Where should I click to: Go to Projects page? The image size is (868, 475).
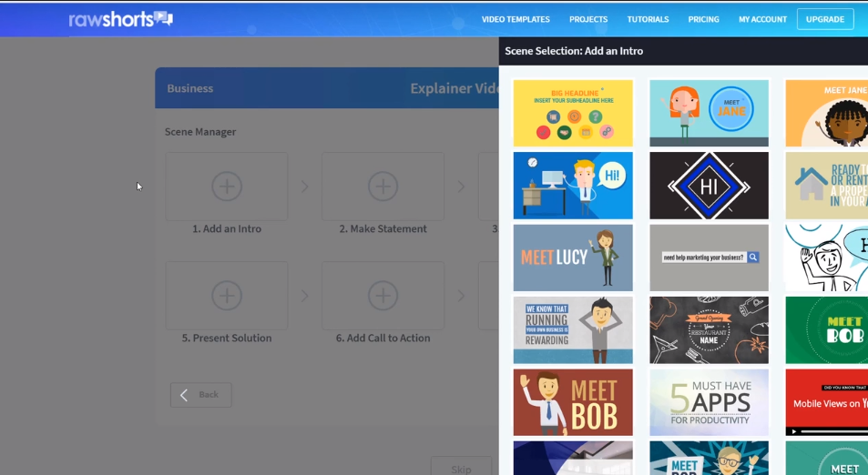pyautogui.click(x=588, y=19)
